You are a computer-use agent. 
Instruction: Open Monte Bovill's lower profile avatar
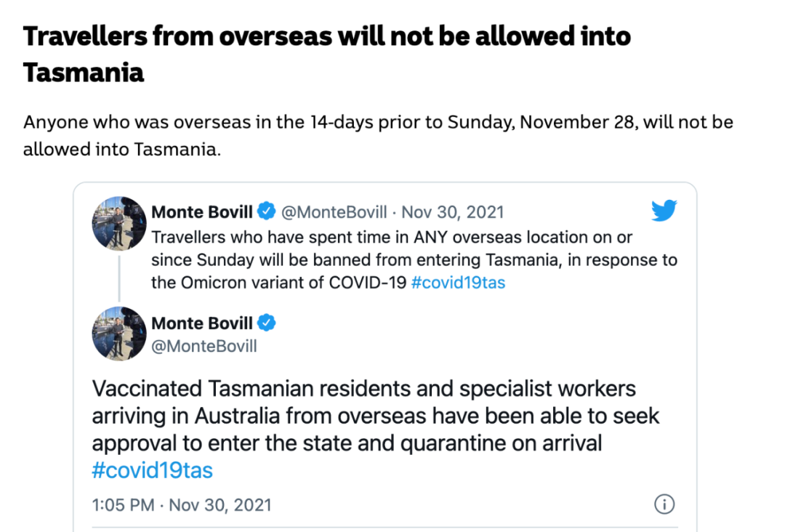[119, 334]
